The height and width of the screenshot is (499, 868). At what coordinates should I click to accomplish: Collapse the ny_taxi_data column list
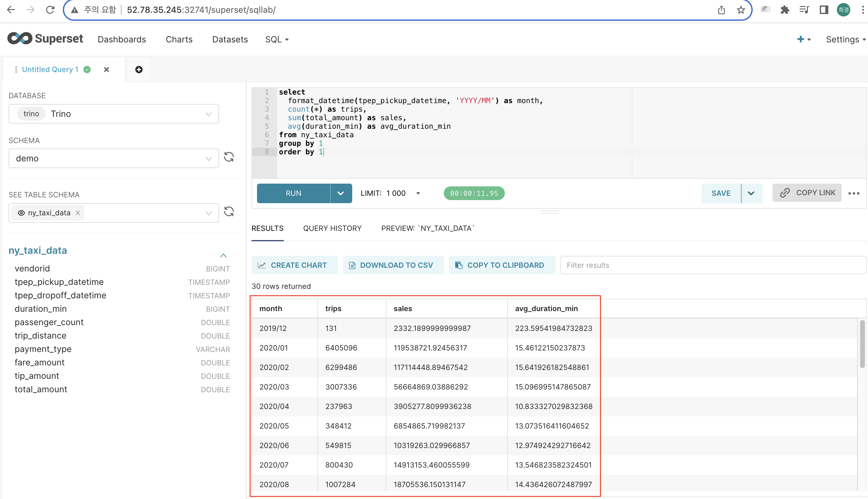(x=223, y=255)
